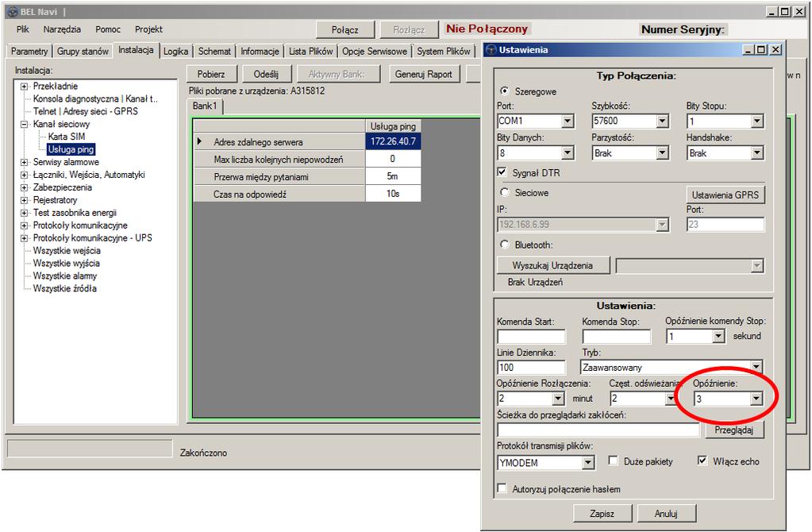This screenshot has width=812, height=532.
Task: Open the Pomoc menu
Action: 108,29
